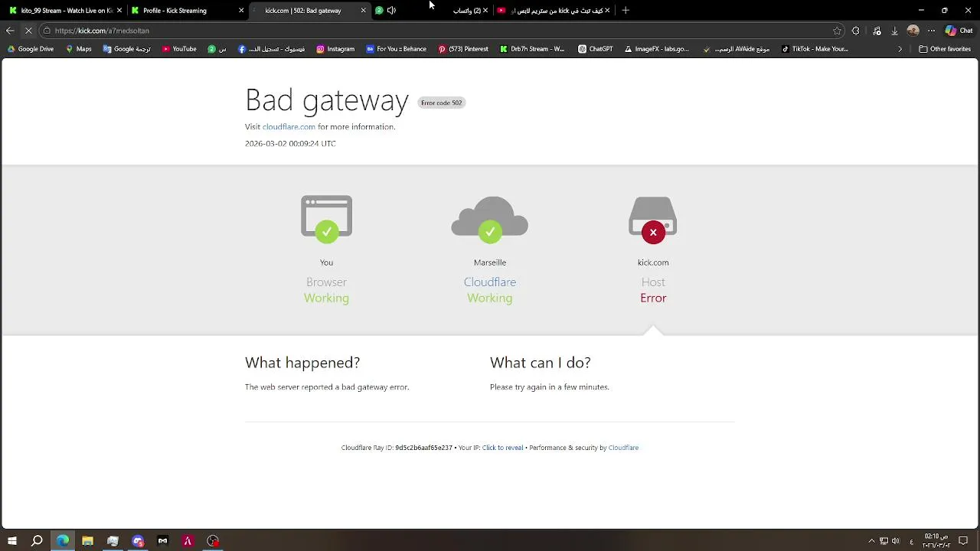Image resolution: width=980 pixels, height=551 pixels.
Task: Click the cloud icon above Marseille
Action: [x=490, y=220]
